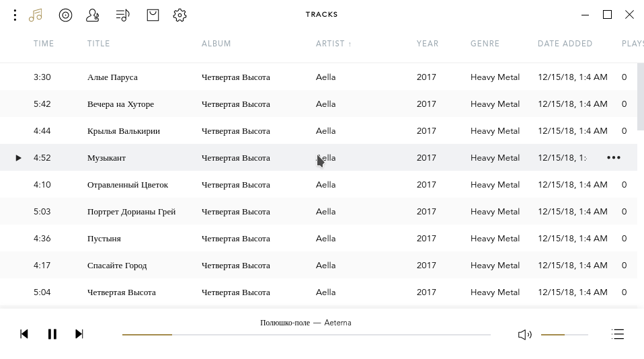Open more options for Музыкант track
The image size is (644, 359).
pos(614,158)
